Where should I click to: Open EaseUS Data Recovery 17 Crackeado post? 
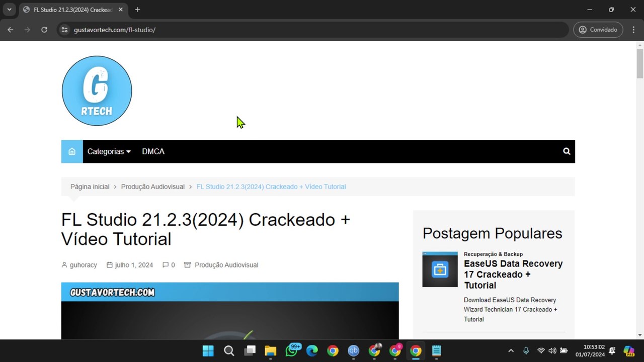pyautogui.click(x=513, y=275)
